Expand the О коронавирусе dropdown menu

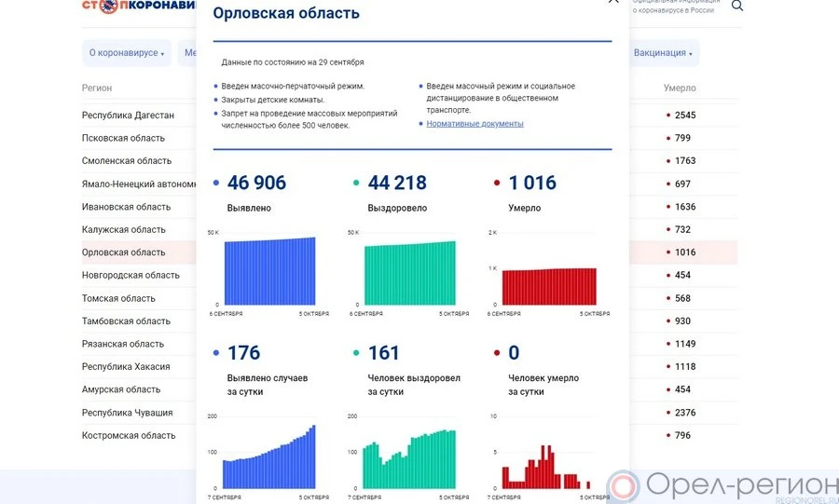pos(127,53)
